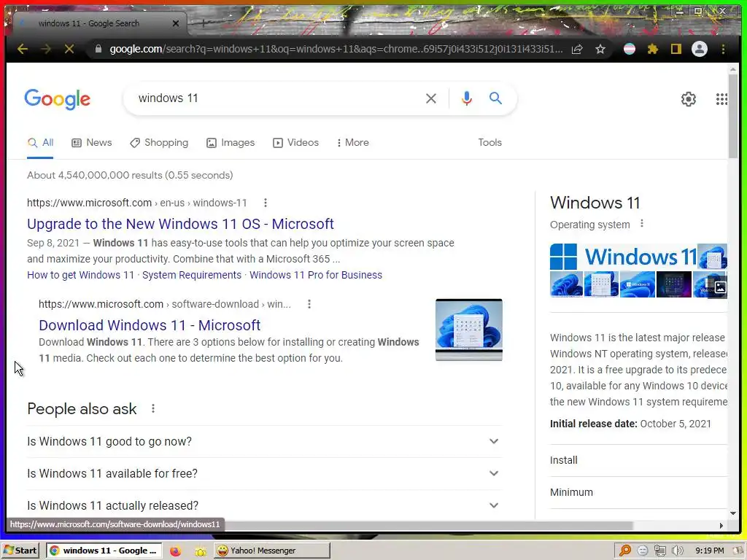Open the striped round extension icon
The width and height of the screenshot is (747, 560).
tap(630, 49)
